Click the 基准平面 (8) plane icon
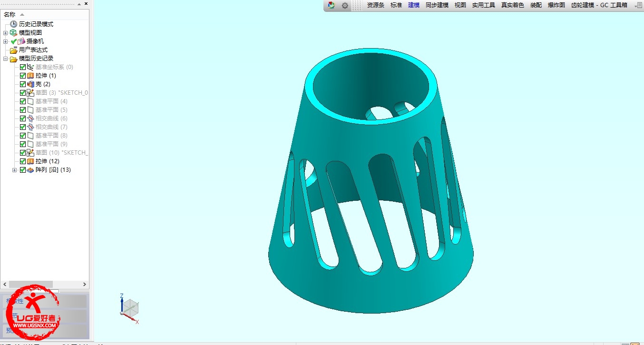This screenshot has width=644, height=345. pos(30,136)
